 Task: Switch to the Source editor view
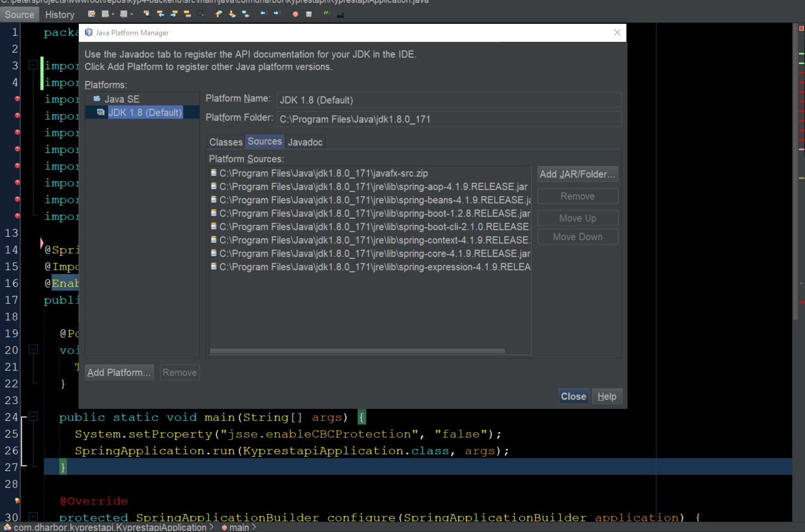(x=20, y=14)
